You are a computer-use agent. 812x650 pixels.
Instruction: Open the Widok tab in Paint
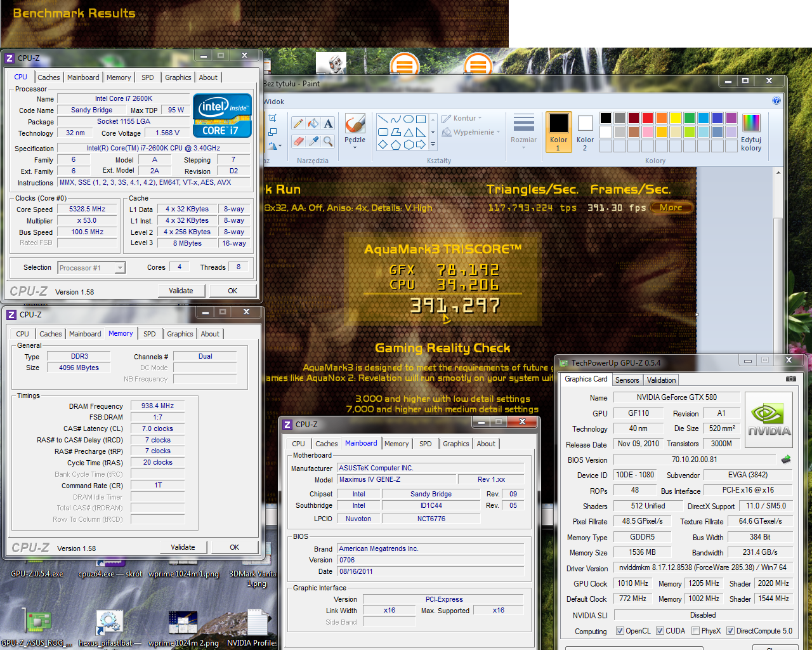click(x=274, y=102)
